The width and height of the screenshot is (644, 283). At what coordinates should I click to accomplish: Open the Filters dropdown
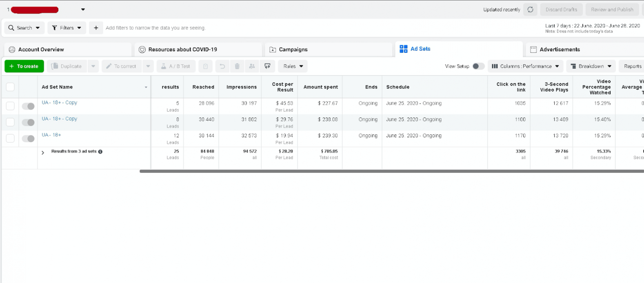coord(67,28)
